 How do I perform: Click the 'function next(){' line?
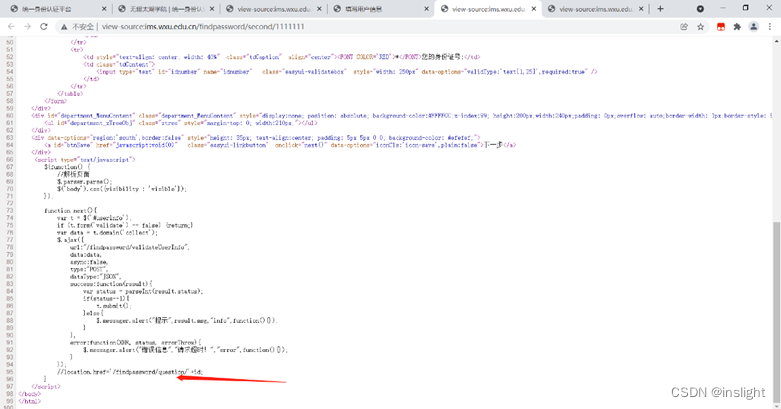70,211
